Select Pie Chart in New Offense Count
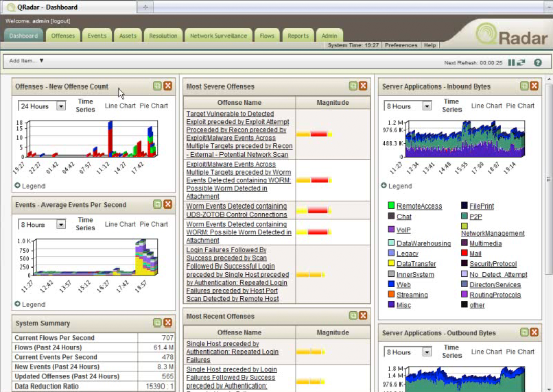553x392 pixels. pos(154,106)
